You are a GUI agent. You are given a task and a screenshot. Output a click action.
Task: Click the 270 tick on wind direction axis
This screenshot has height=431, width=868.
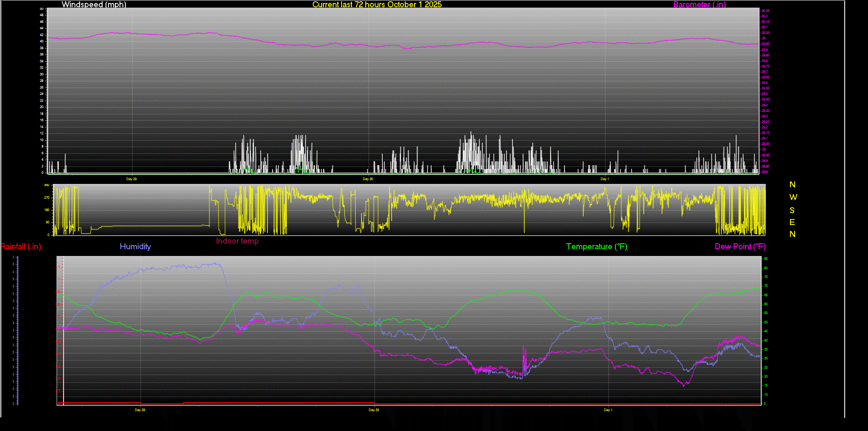[47, 197]
